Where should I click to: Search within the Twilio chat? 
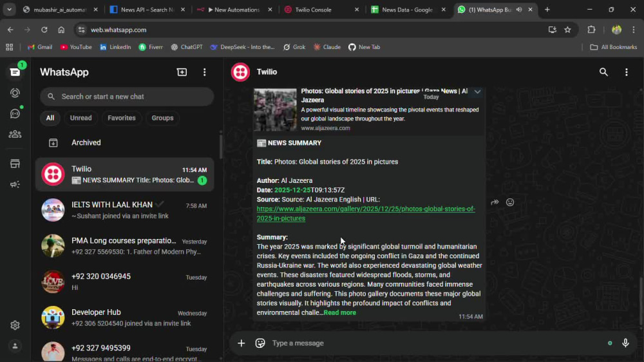603,72
